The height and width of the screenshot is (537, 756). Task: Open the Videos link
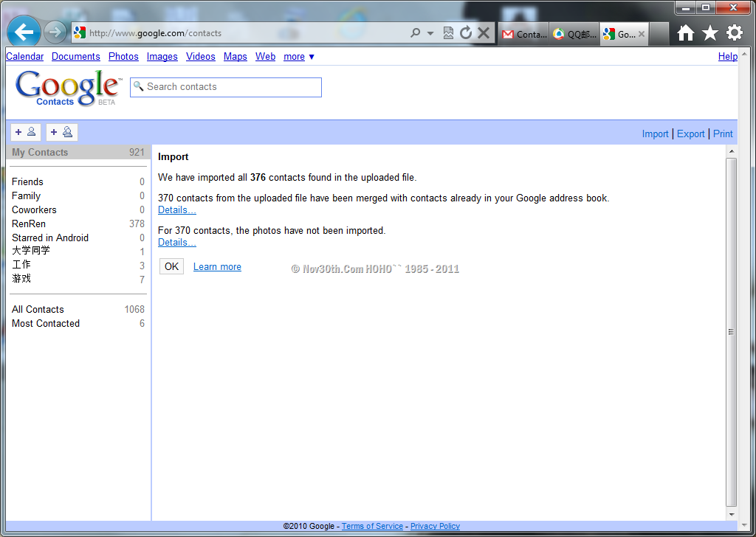click(x=201, y=56)
